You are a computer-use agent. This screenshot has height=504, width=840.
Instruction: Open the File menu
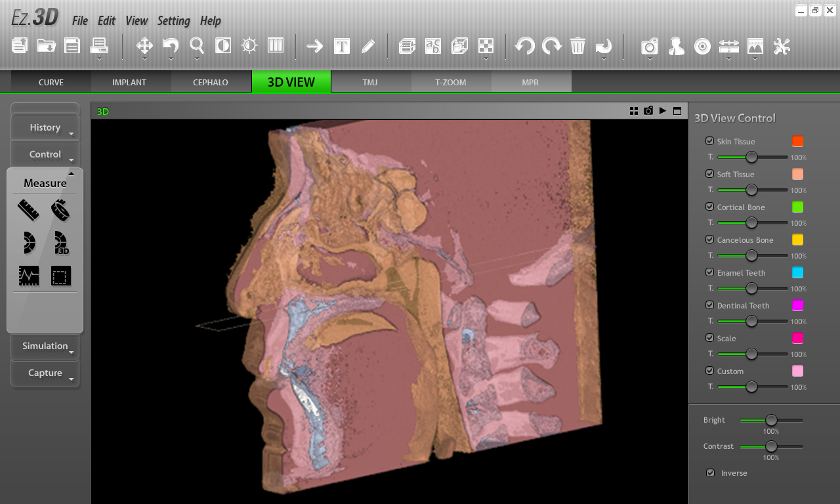[80, 21]
